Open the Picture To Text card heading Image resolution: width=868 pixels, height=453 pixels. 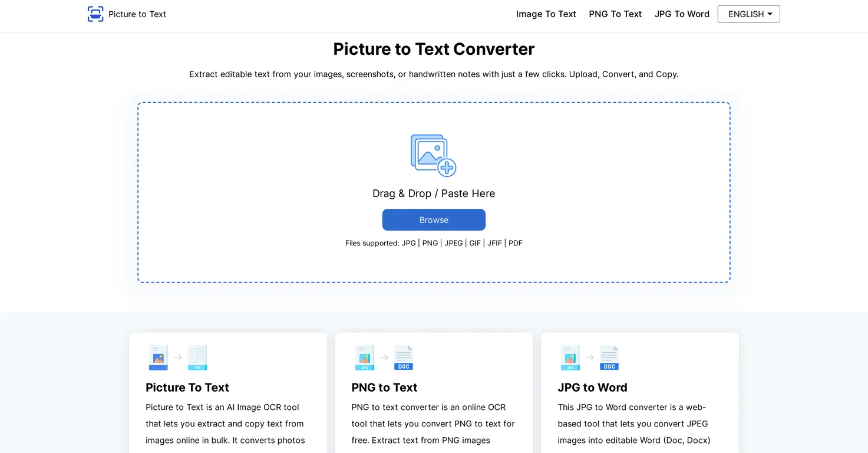coord(187,388)
